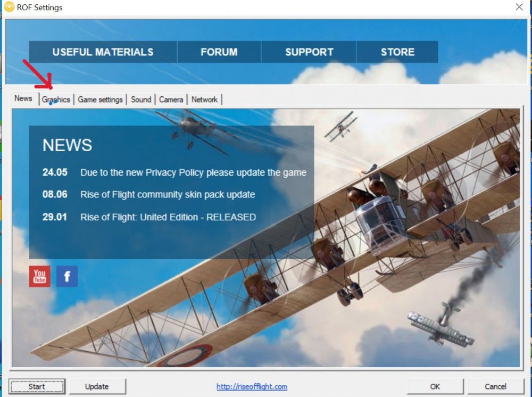Read the Privacy Policy update news item

click(193, 172)
